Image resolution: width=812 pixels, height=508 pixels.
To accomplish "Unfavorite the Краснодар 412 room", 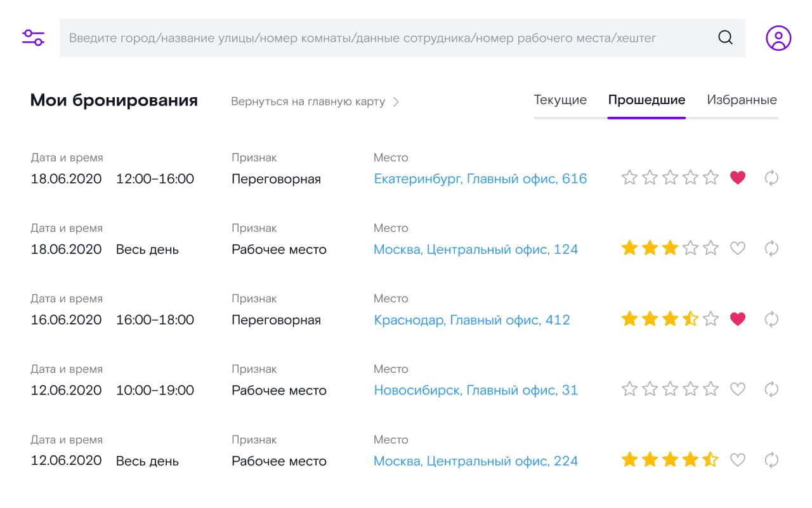I will point(737,319).
